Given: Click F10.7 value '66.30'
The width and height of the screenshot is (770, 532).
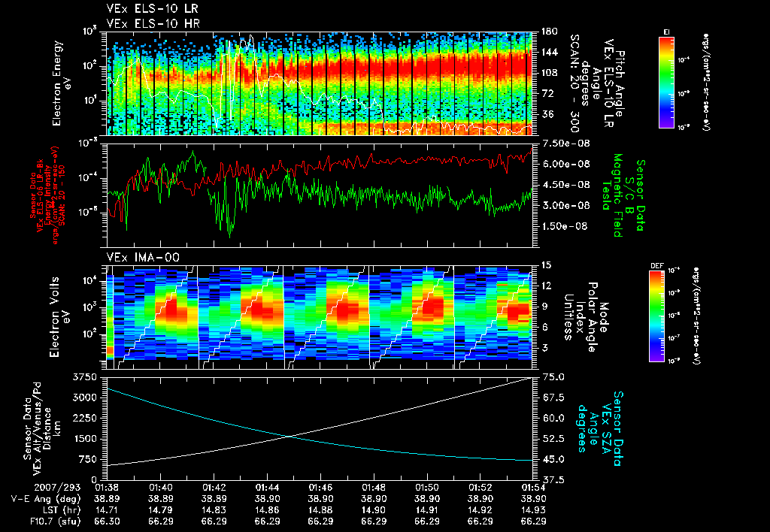Looking at the screenshot, I should [107, 521].
